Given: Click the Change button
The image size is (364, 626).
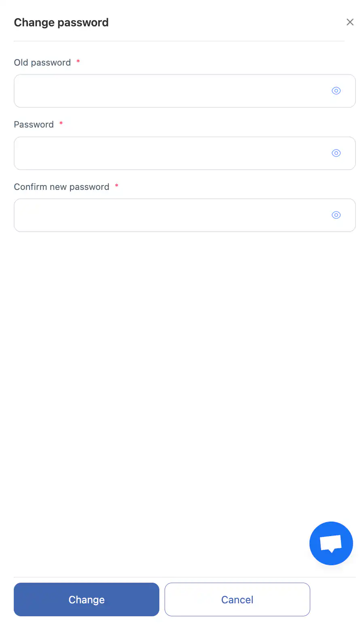Looking at the screenshot, I should pyautogui.click(x=87, y=599).
